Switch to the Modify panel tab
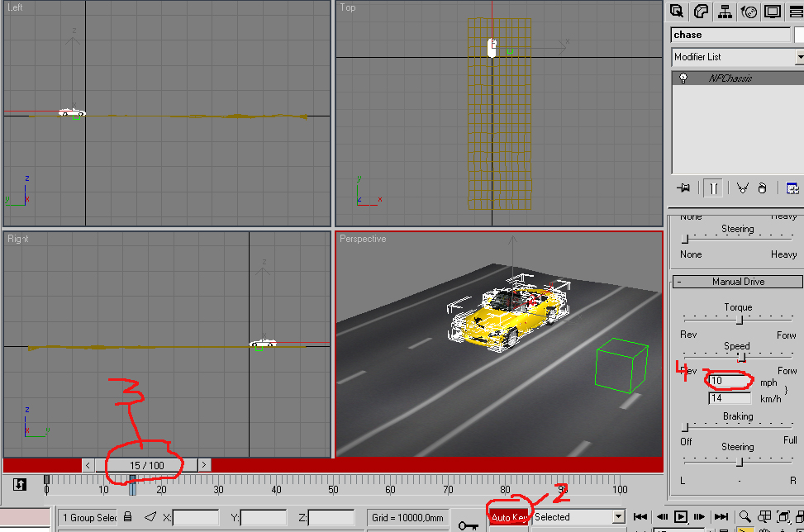Image resolution: width=804 pixels, height=532 pixels. 701,11
